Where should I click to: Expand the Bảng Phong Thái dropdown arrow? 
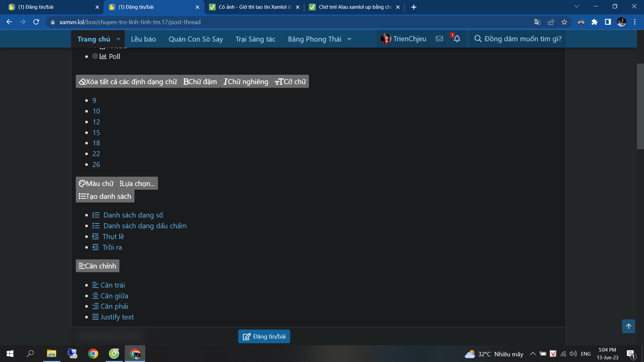(350, 39)
